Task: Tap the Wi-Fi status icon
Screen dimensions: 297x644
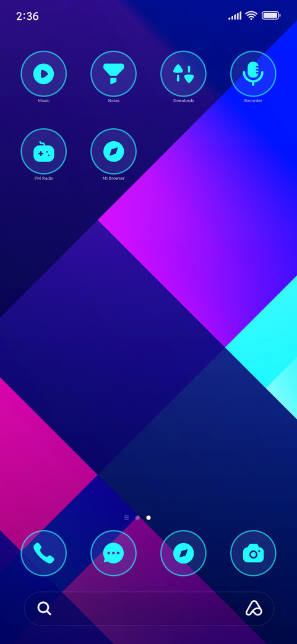Action: coord(251,15)
